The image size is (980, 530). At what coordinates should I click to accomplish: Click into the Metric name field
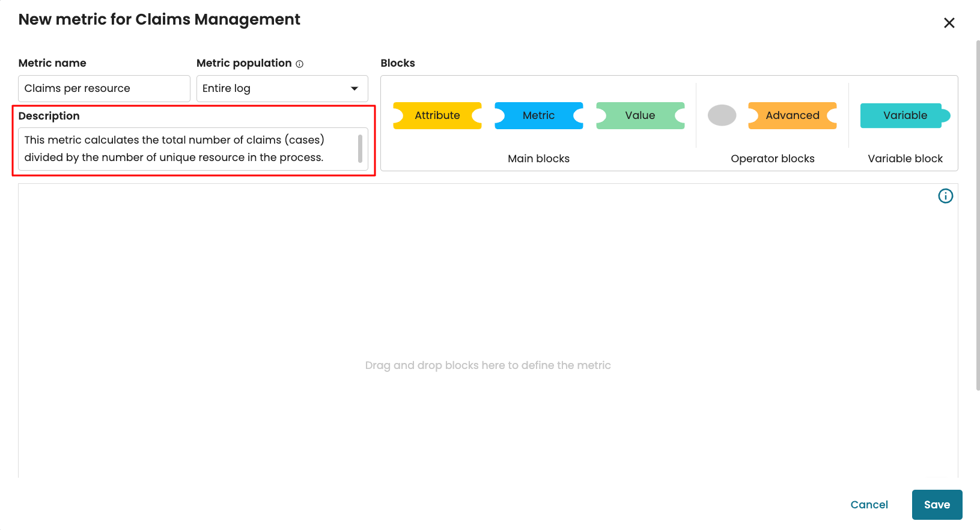pos(104,88)
